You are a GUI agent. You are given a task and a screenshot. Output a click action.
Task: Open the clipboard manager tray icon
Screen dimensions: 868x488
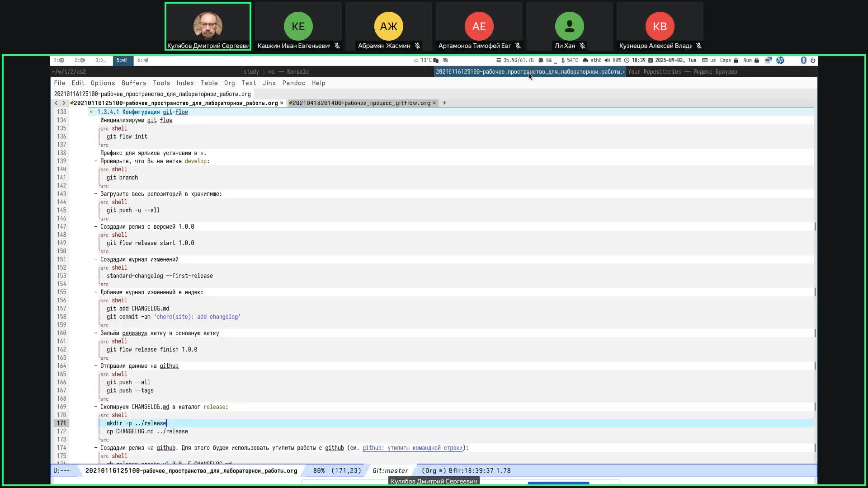tap(436, 60)
